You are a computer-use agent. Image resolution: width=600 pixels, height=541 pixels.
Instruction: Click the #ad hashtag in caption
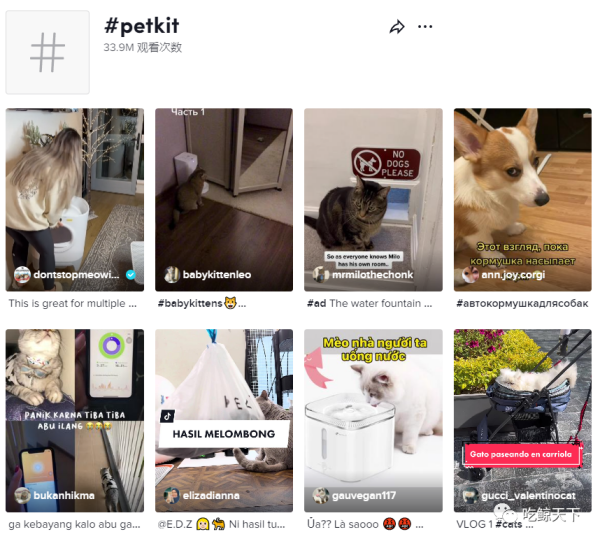(x=316, y=304)
